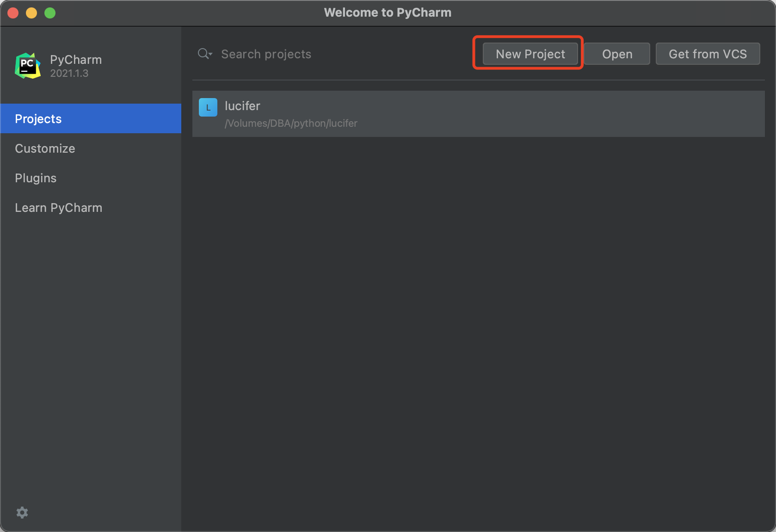Click the New Project button
The width and height of the screenshot is (776, 532).
coord(530,54)
